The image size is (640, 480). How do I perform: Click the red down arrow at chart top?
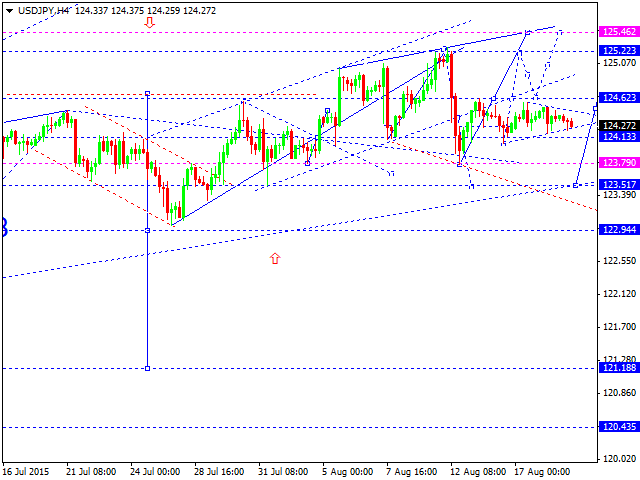pos(149,21)
